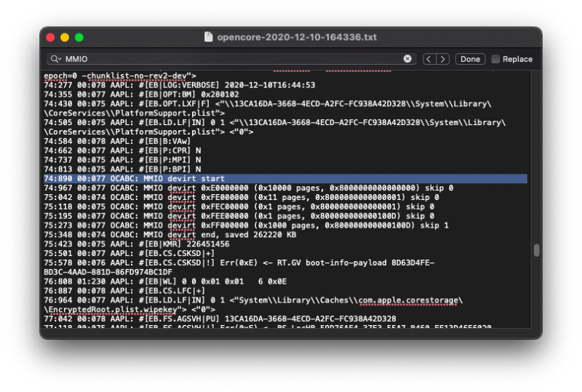Screen dimensions: 582x392
Task: Click the line '#[EB.CS.LFC|+]'
Action: (124, 291)
